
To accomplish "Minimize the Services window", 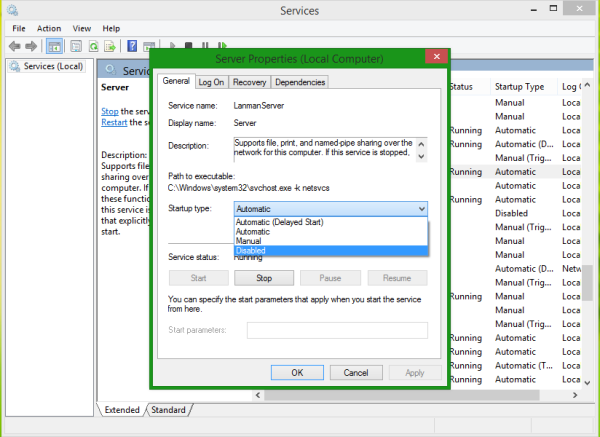I will 534,9.
